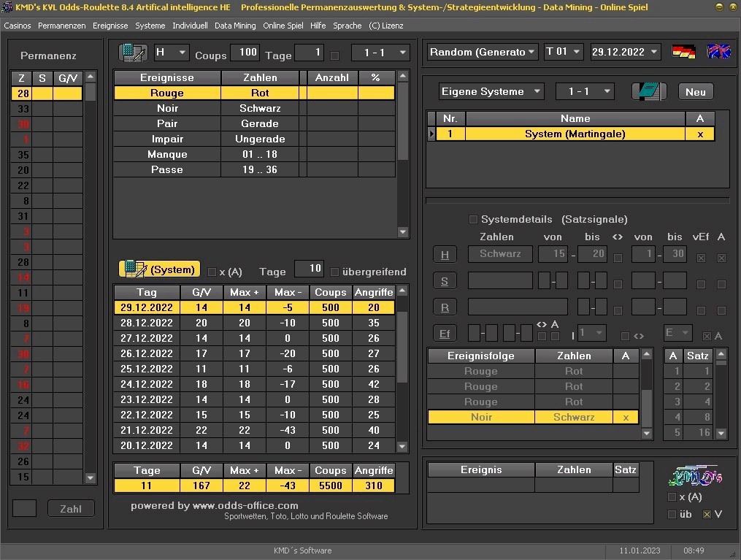Screen dimensions: 741x560
Task: Click the Schwarz field in H row
Action: pos(500,254)
